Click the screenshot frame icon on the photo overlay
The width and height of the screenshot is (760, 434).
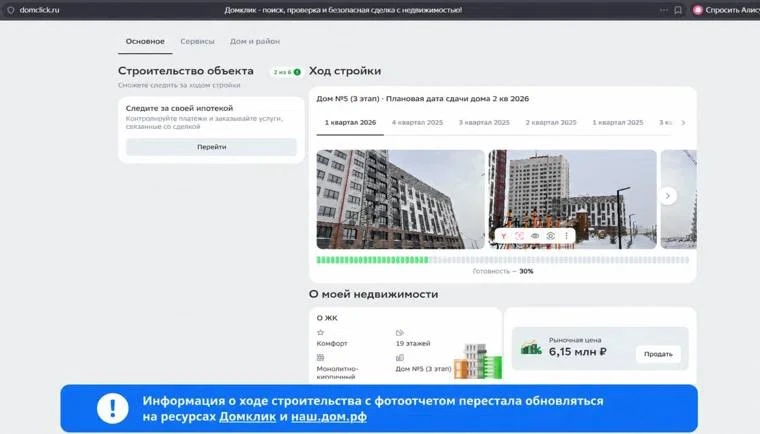click(x=519, y=236)
